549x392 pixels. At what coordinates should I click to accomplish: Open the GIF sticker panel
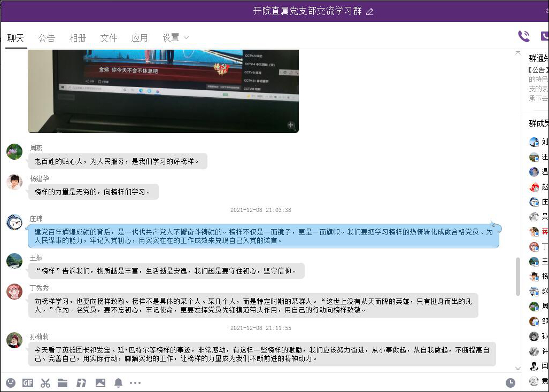28,383
